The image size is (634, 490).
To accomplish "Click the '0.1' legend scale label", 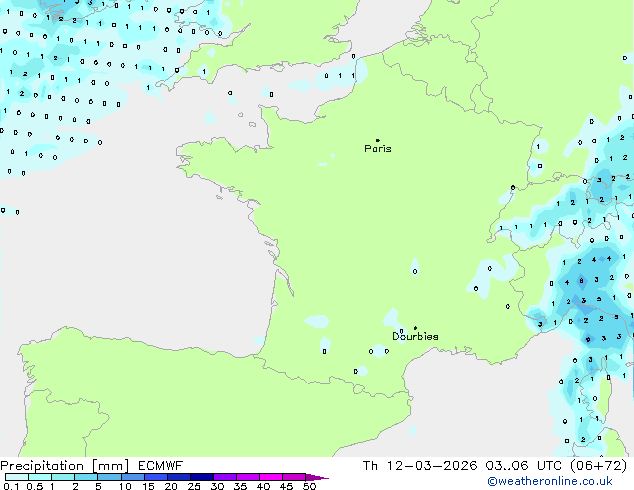I will tap(11, 486).
